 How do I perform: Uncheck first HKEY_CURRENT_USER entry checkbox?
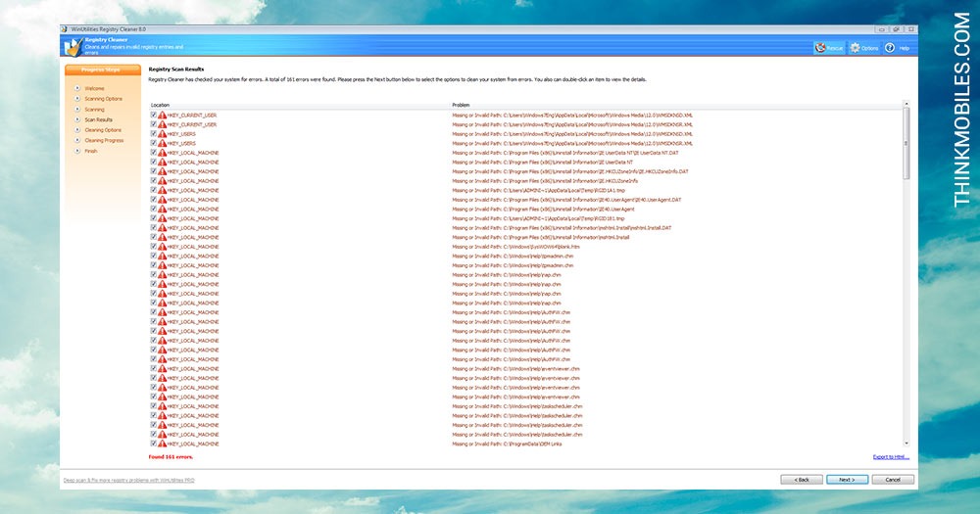(154, 115)
